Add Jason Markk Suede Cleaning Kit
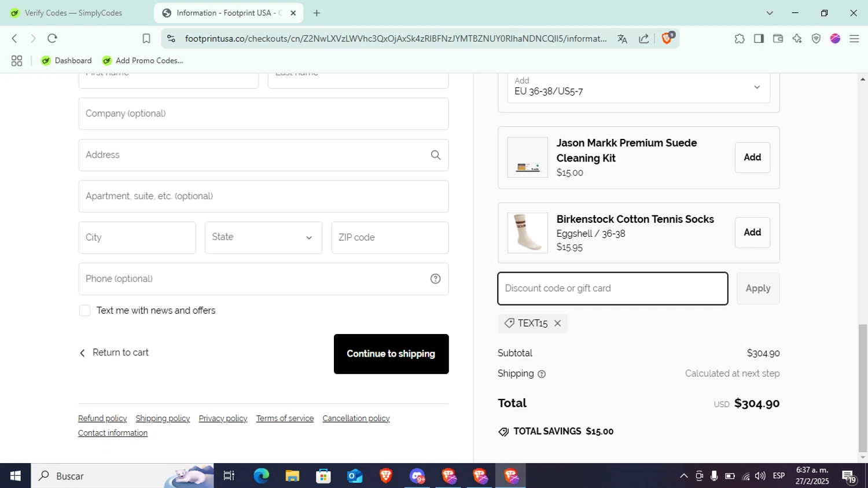The height and width of the screenshot is (488, 868). (x=752, y=157)
